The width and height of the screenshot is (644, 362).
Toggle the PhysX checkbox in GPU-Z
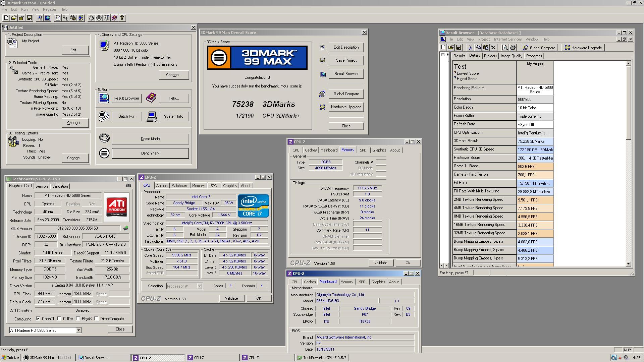point(78,319)
